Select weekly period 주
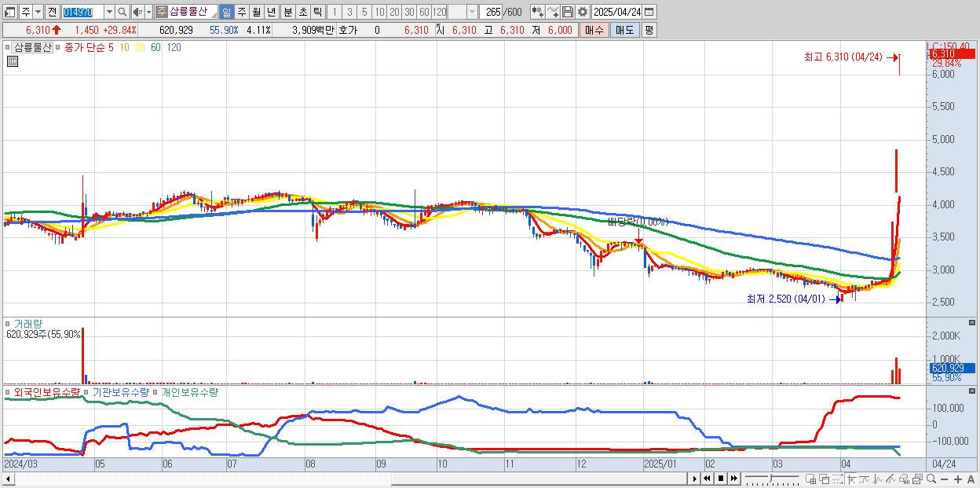This screenshot has height=488, width=980. point(241,12)
